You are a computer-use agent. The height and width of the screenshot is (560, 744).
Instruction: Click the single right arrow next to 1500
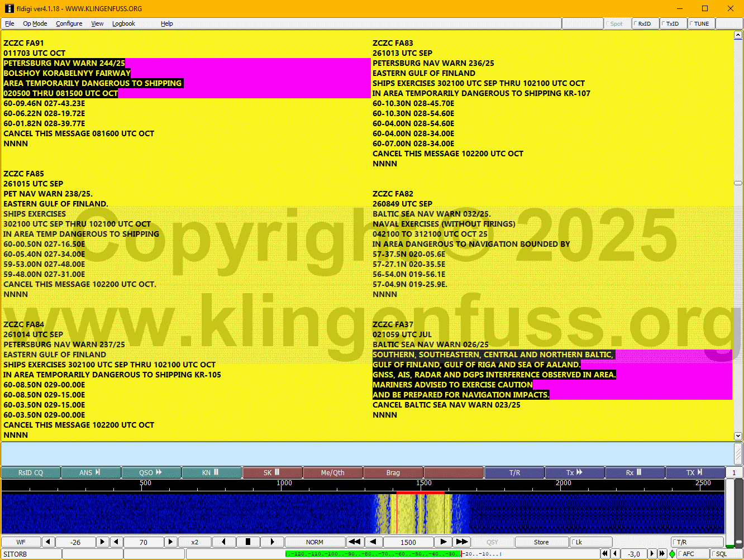click(x=443, y=542)
